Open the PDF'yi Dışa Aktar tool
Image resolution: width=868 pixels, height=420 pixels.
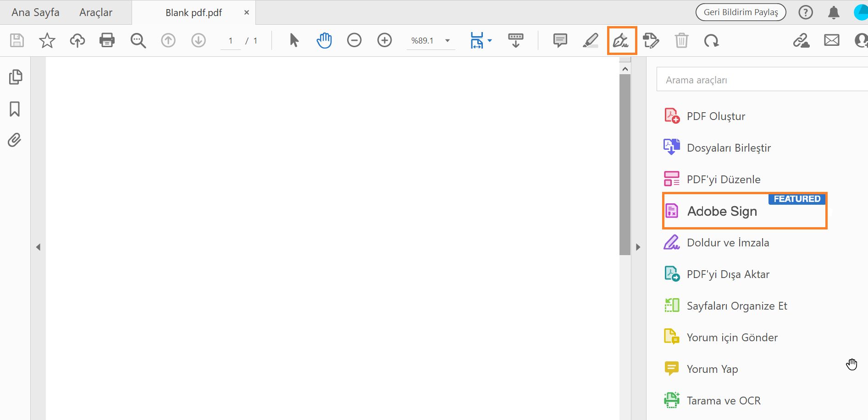pyautogui.click(x=717, y=274)
